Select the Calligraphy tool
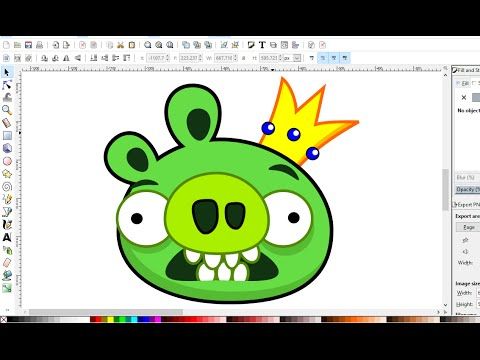The image size is (480, 360). pyautogui.click(x=7, y=224)
